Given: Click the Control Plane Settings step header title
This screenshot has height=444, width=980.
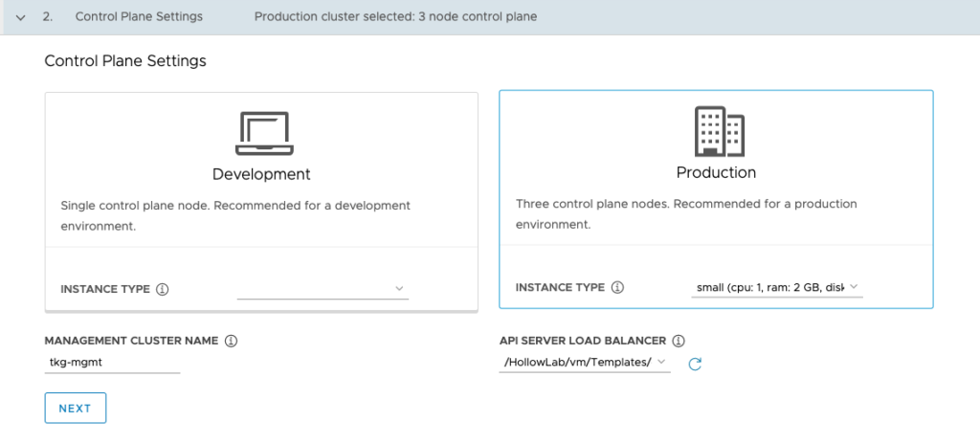Looking at the screenshot, I should click(x=139, y=16).
